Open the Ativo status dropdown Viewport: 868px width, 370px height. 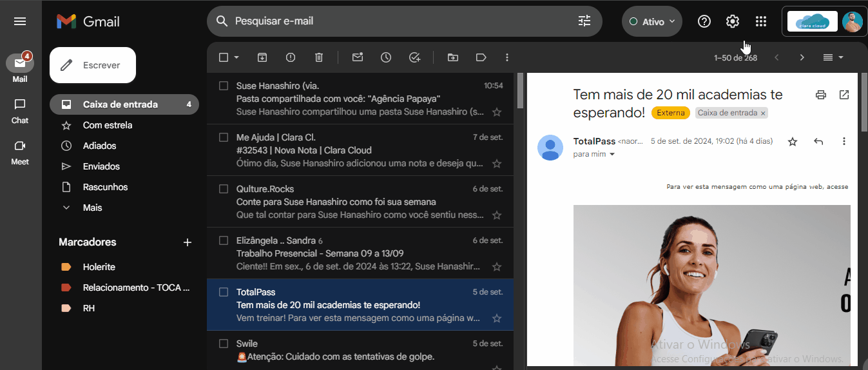pyautogui.click(x=652, y=21)
